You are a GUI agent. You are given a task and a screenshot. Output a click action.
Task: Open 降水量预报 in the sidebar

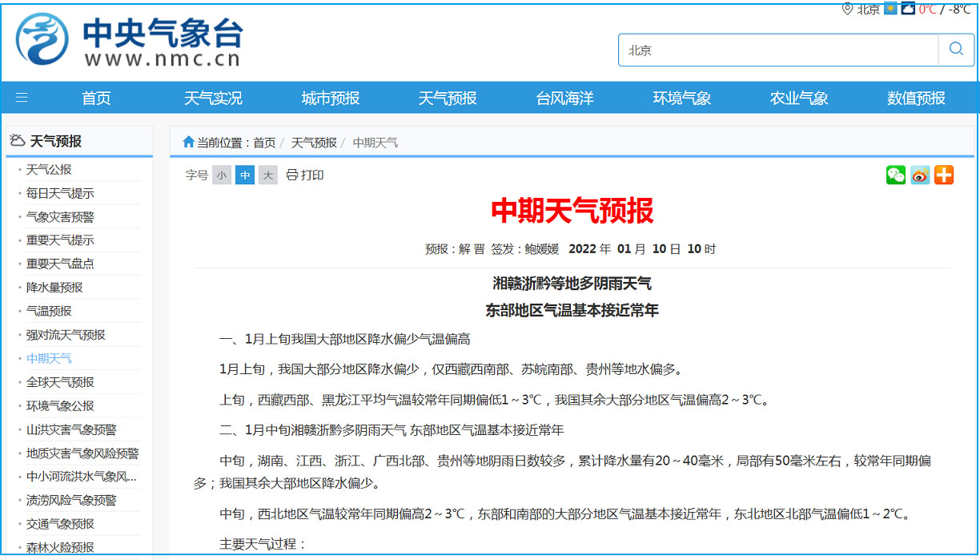[x=54, y=287]
